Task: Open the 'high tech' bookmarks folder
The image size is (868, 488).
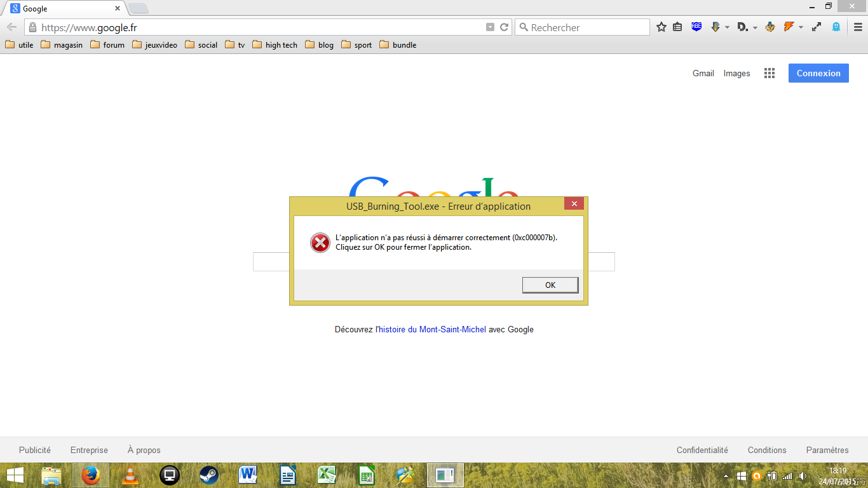Action: click(x=275, y=45)
